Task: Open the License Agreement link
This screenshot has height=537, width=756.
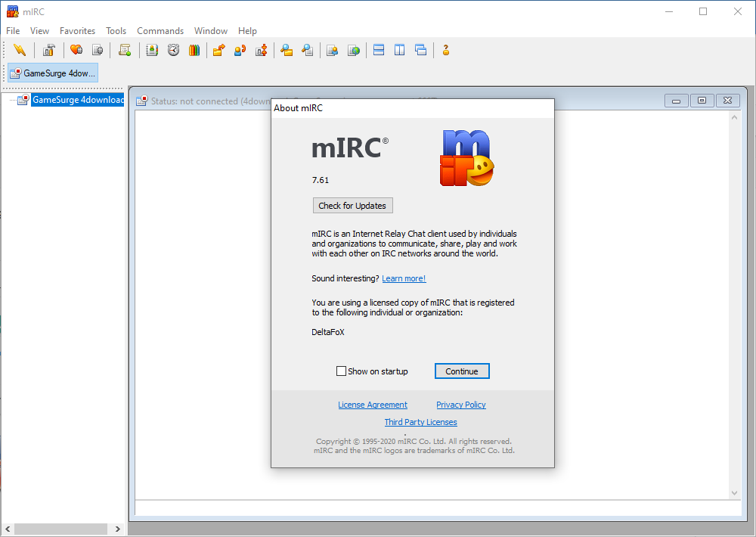Action: pyautogui.click(x=373, y=405)
